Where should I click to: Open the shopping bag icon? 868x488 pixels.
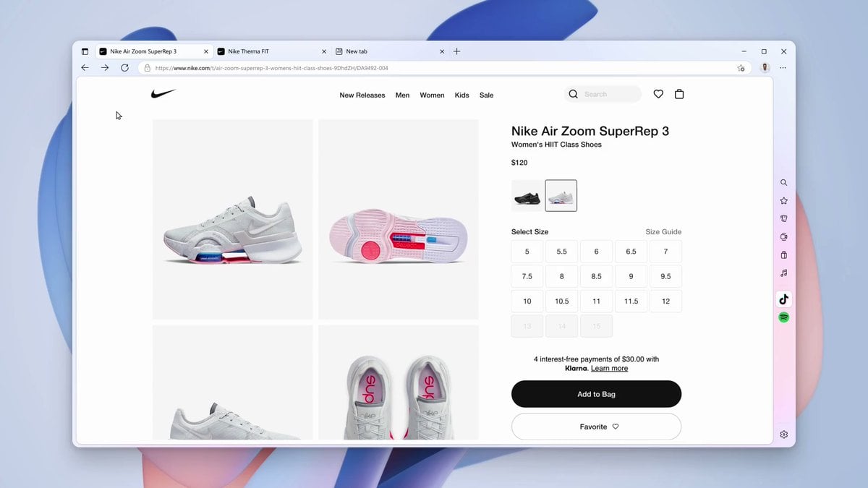679,94
